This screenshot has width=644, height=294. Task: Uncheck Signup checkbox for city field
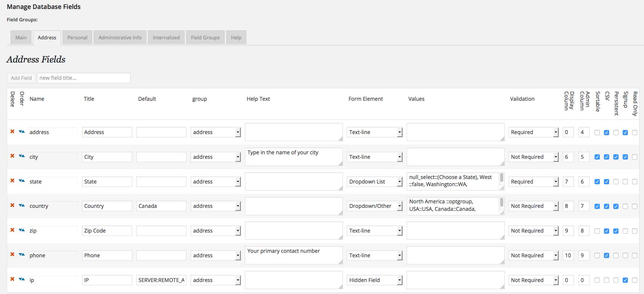tap(625, 157)
